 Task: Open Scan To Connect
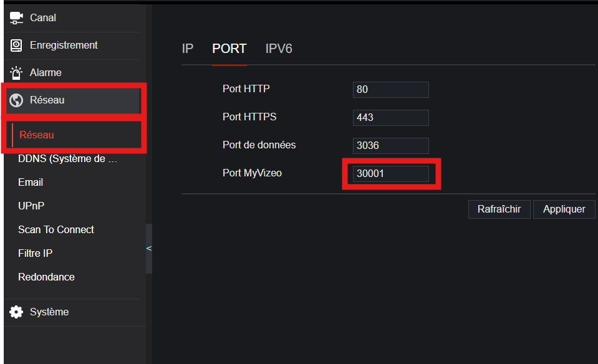tap(56, 229)
